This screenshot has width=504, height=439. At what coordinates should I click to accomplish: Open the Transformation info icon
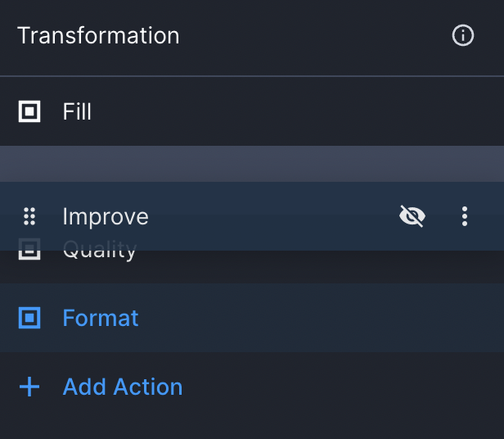point(463,35)
